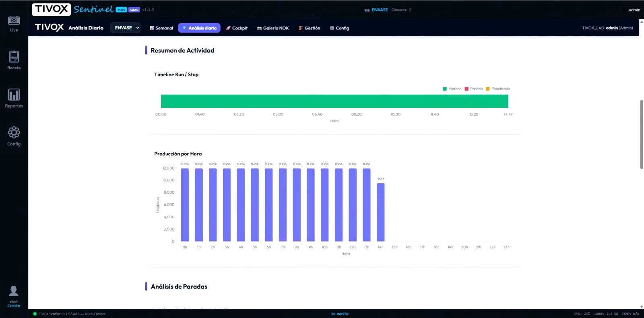Click the TIVOX Sentinel logo

pyautogui.click(x=72, y=9)
